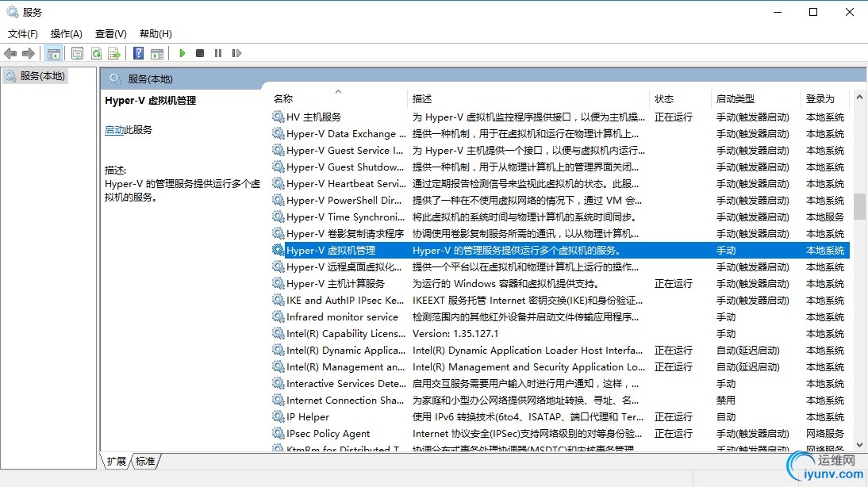Select the Hyper-V Data Exchange service gear icon
The height and width of the screenshot is (487, 868).
278,133
